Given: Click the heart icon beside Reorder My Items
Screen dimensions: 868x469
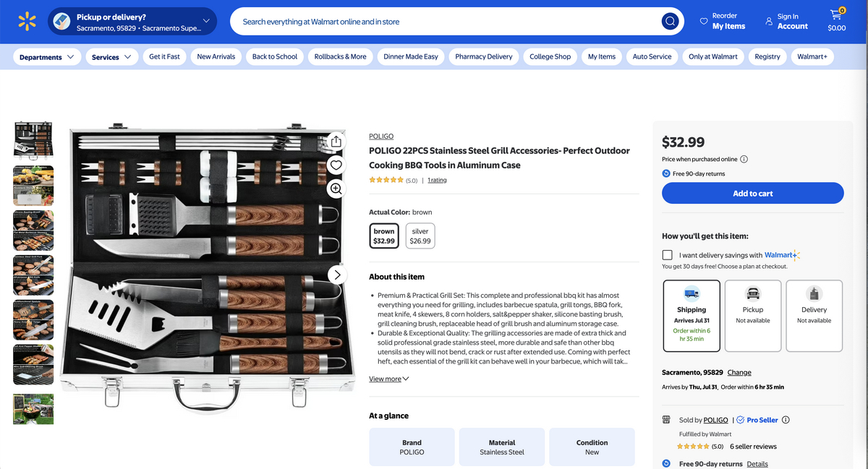Looking at the screenshot, I should point(703,22).
